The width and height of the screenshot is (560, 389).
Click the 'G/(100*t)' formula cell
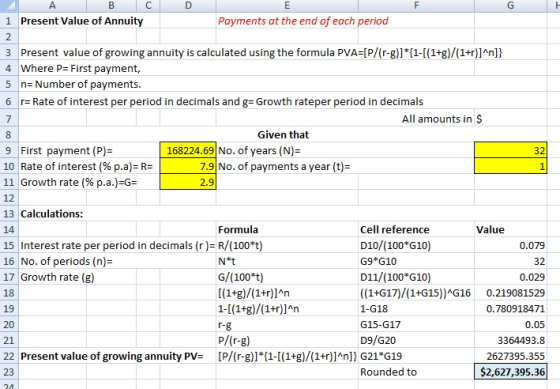pos(240,277)
